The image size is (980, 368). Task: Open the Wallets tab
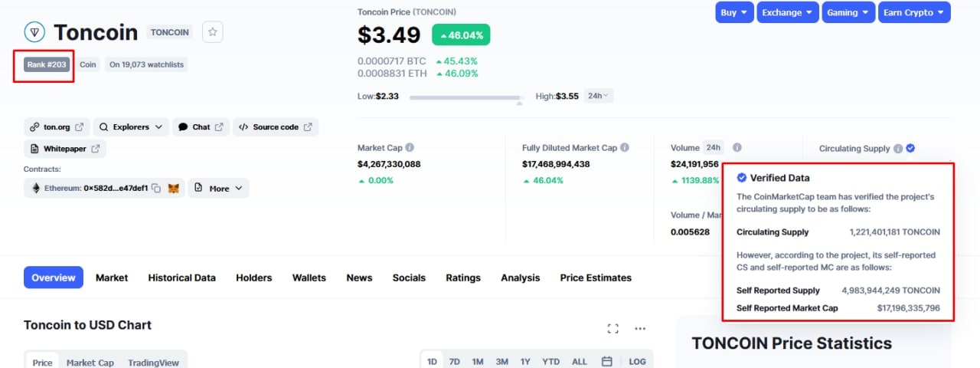pyautogui.click(x=309, y=278)
